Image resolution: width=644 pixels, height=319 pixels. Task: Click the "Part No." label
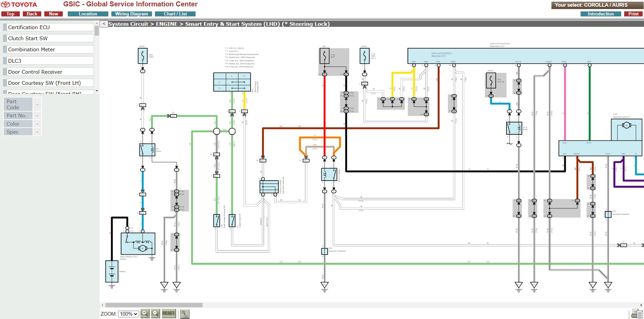click(x=18, y=116)
